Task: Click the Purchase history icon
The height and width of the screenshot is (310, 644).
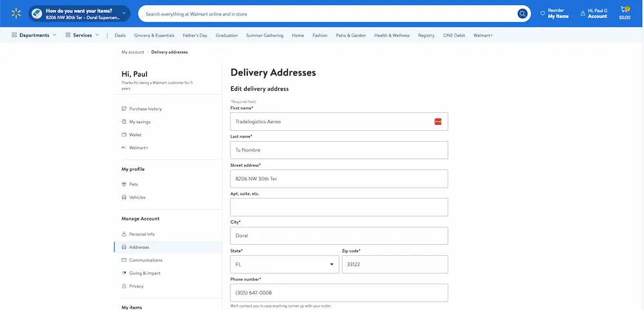Action: [x=124, y=109]
